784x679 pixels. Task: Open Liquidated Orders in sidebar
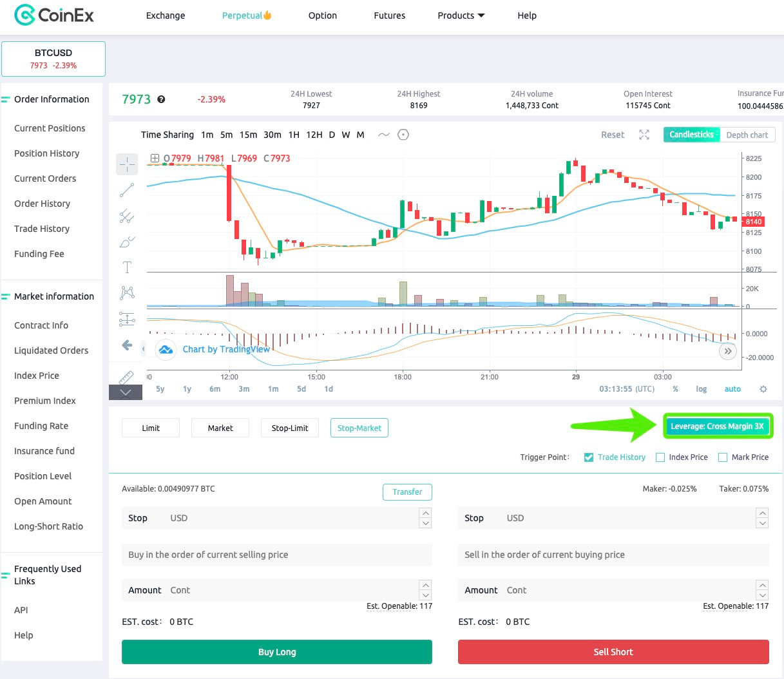(x=52, y=350)
